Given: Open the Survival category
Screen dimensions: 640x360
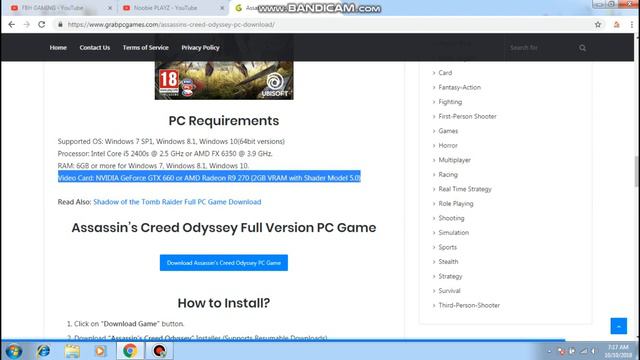Looking at the screenshot, I should tap(449, 291).
